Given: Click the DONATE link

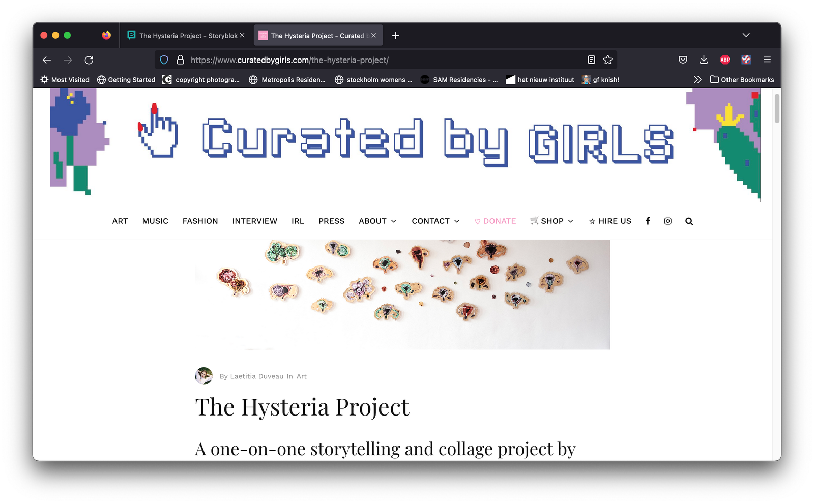Looking at the screenshot, I should click(495, 221).
